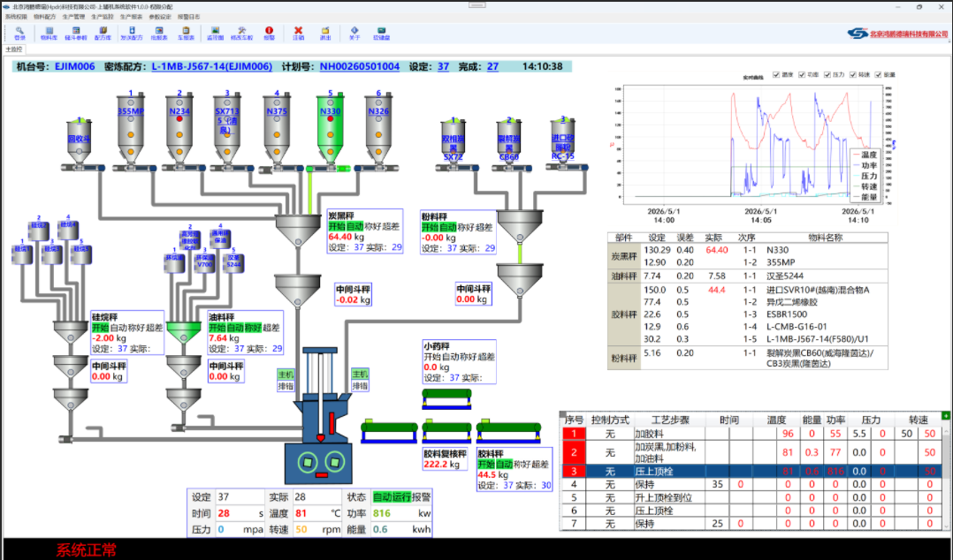Image resolution: width=953 pixels, height=560 pixels.
Task: Open the 物料库 material library icon
Action: (x=49, y=33)
